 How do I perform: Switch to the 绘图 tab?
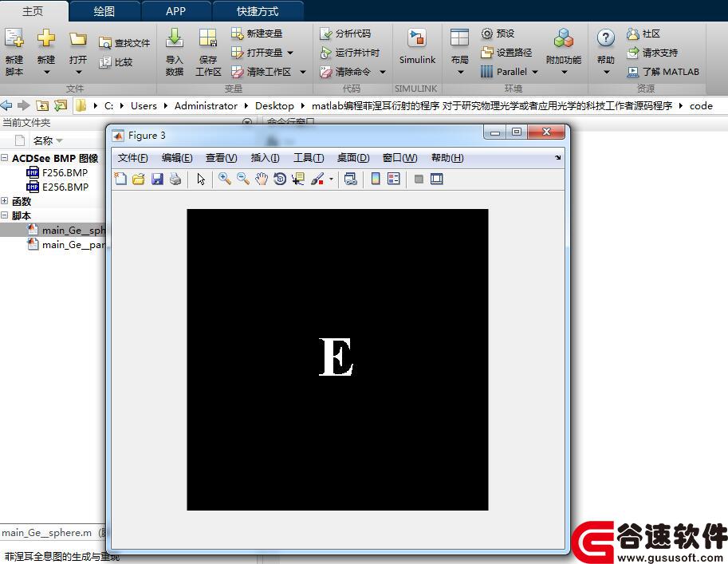[104, 11]
